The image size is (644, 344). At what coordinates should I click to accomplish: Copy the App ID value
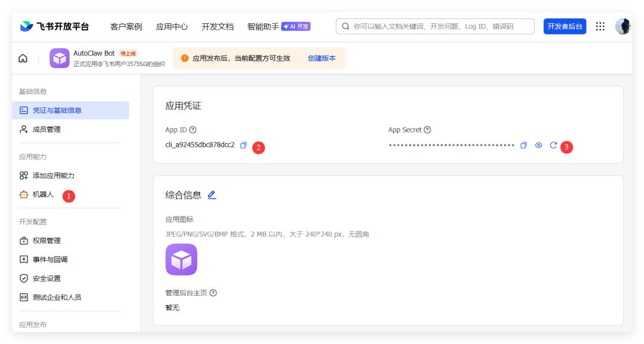(x=243, y=145)
